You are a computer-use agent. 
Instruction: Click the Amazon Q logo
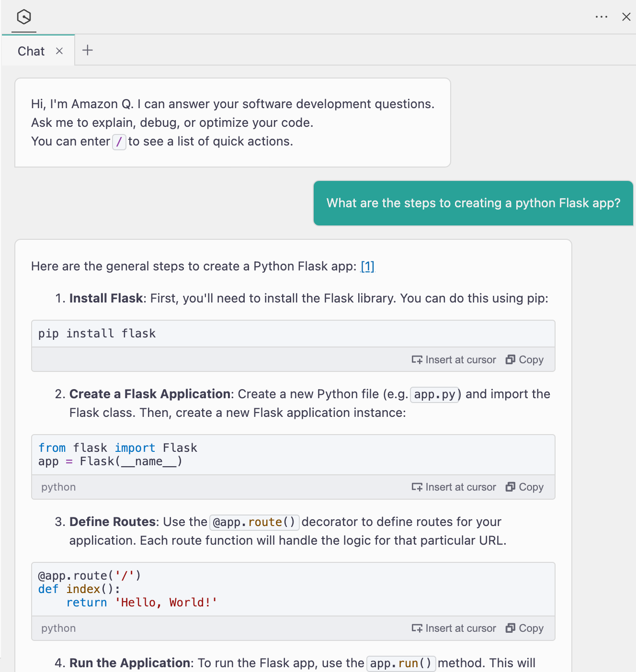click(x=23, y=18)
